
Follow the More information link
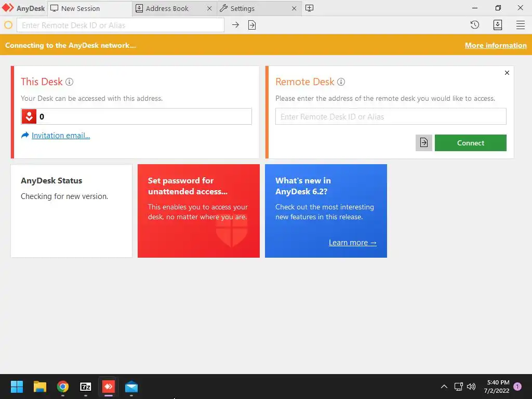[496, 46]
